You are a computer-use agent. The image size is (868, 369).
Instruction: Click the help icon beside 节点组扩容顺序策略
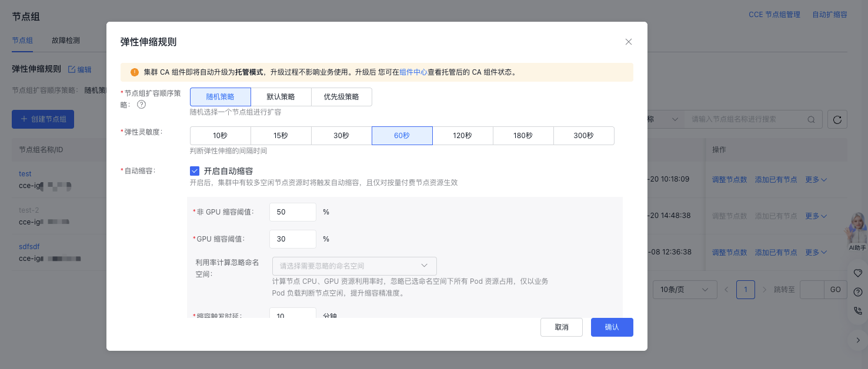(141, 105)
